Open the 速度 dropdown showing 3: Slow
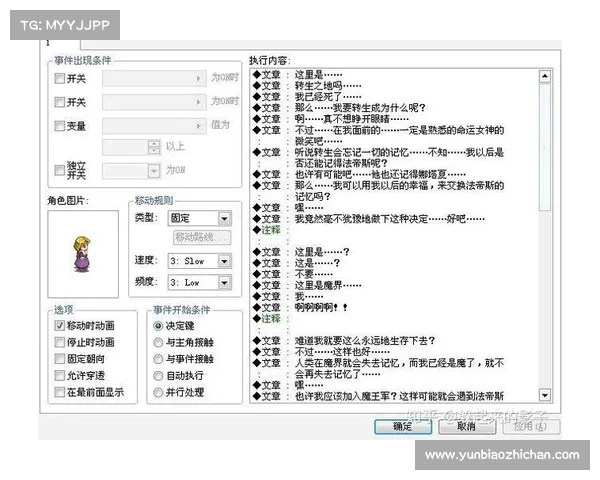Viewport: 600px width, 480px height. click(224, 261)
